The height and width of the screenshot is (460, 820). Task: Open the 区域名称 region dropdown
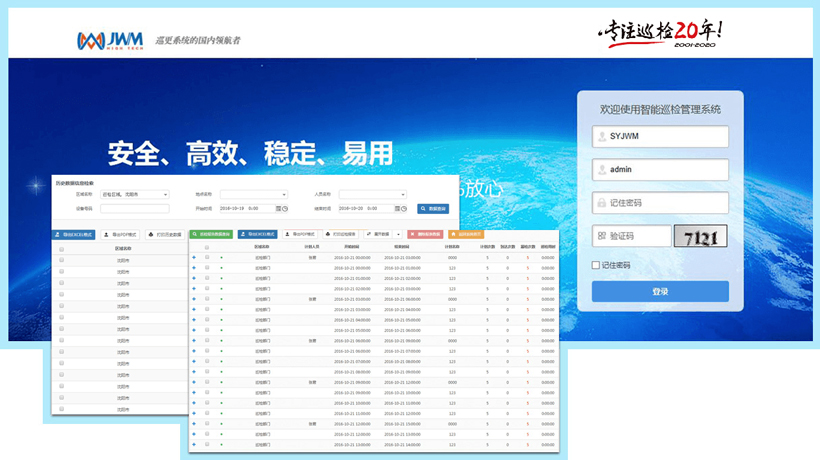tap(134, 194)
